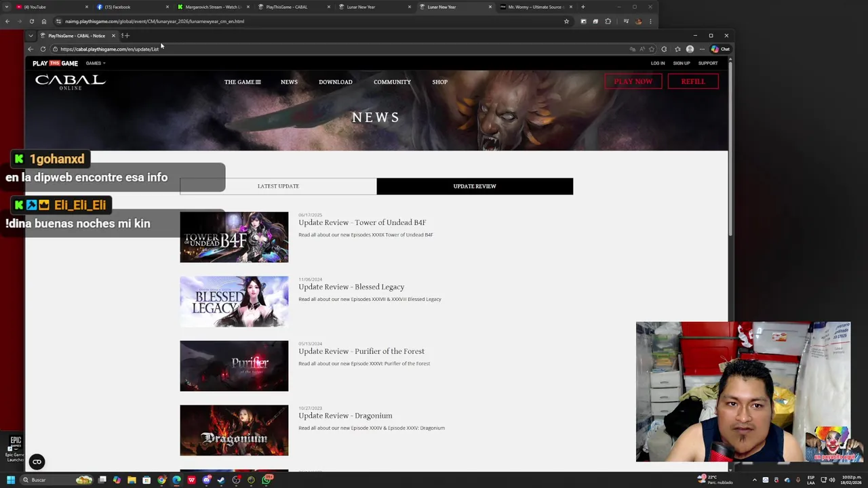Image resolution: width=868 pixels, height=488 pixels.
Task: Click the REFILL button
Action: (692, 81)
